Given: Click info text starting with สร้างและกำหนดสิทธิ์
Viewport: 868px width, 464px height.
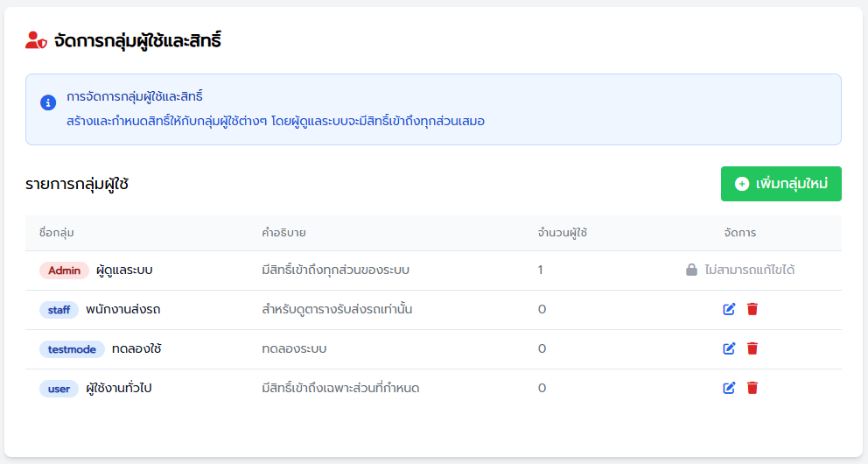Looking at the screenshot, I should point(276,121).
